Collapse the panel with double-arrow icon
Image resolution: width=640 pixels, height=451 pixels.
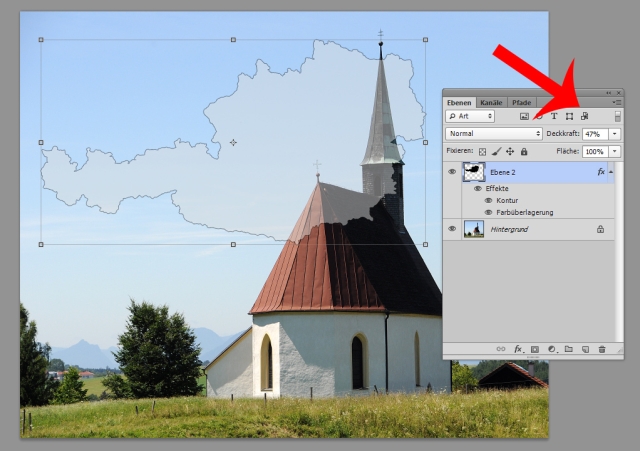tap(609, 93)
